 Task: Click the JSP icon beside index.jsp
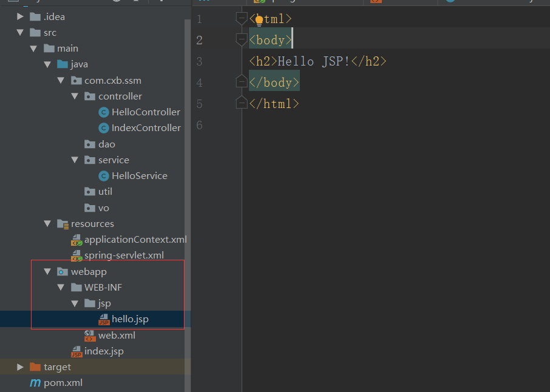(76, 351)
